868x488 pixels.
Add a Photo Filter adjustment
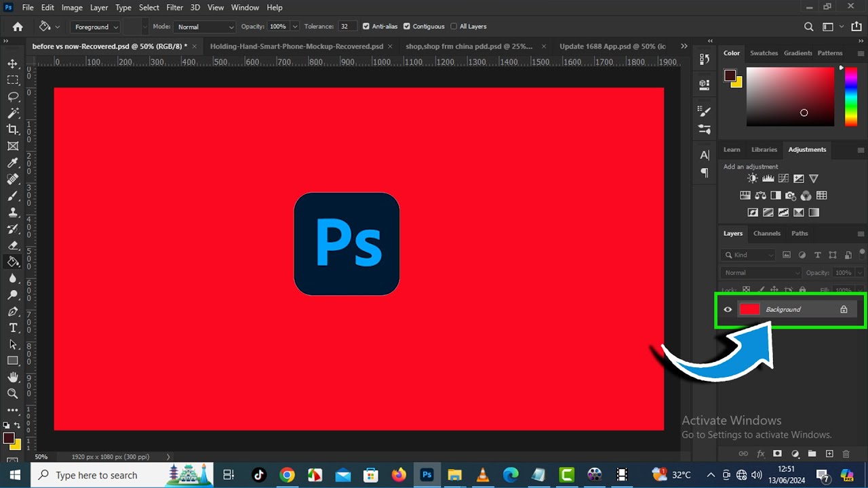pos(791,195)
